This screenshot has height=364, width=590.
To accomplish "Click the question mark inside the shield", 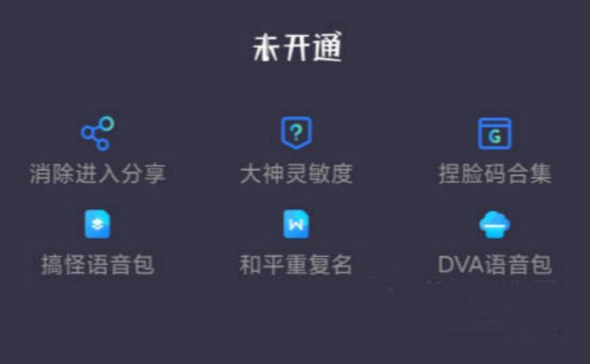I will [x=297, y=132].
